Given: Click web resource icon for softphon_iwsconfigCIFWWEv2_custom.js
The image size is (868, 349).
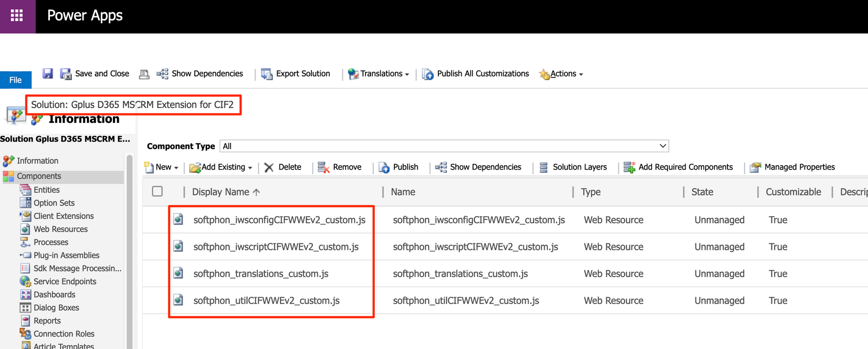Looking at the screenshot, I should (178, 219).
